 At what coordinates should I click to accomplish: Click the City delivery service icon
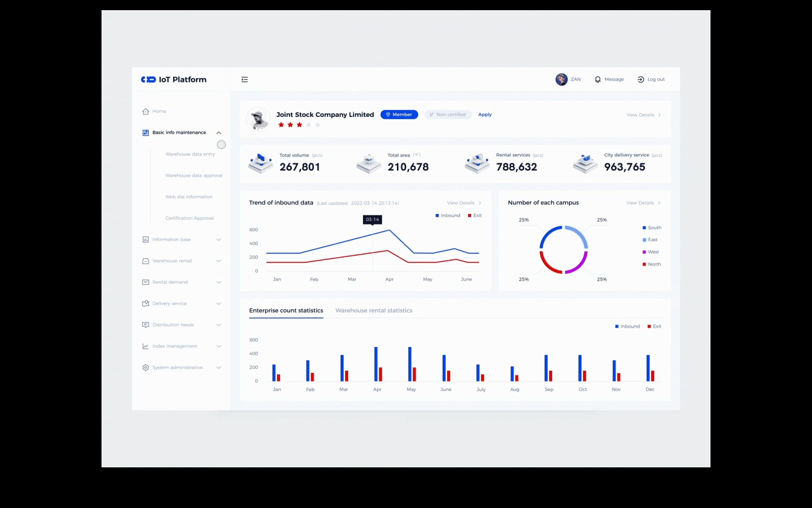click(x=586, y=163)
